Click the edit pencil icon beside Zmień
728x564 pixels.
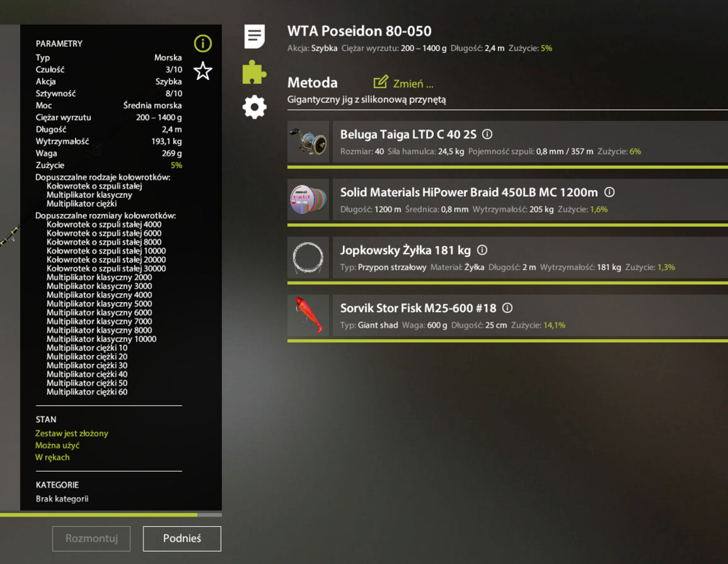tap(381, 82)
